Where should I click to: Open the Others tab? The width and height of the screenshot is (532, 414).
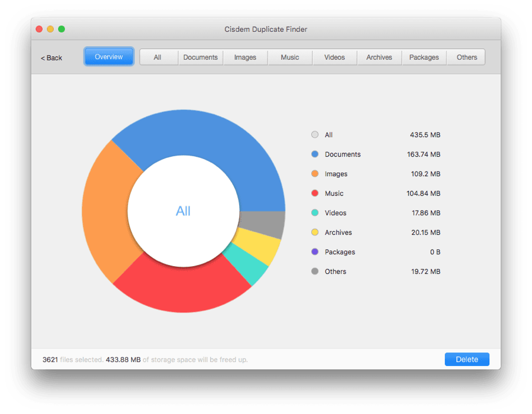(466, 57)
